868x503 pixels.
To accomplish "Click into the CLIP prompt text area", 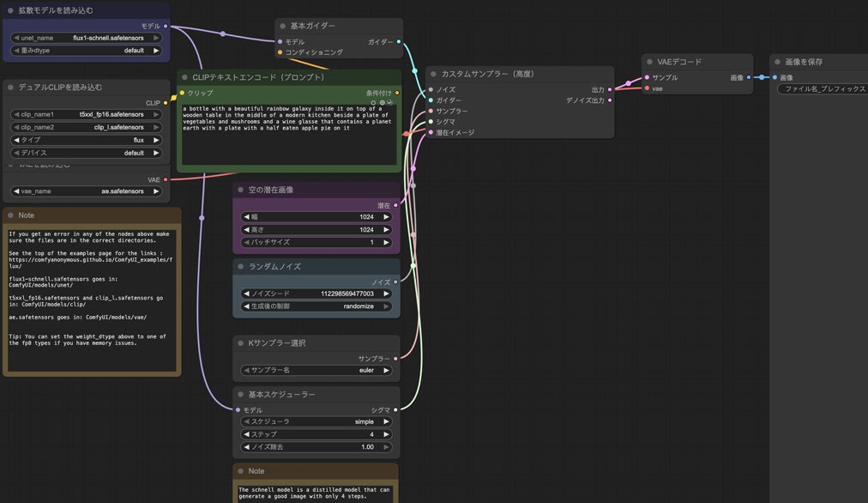I will coord(289,134).
